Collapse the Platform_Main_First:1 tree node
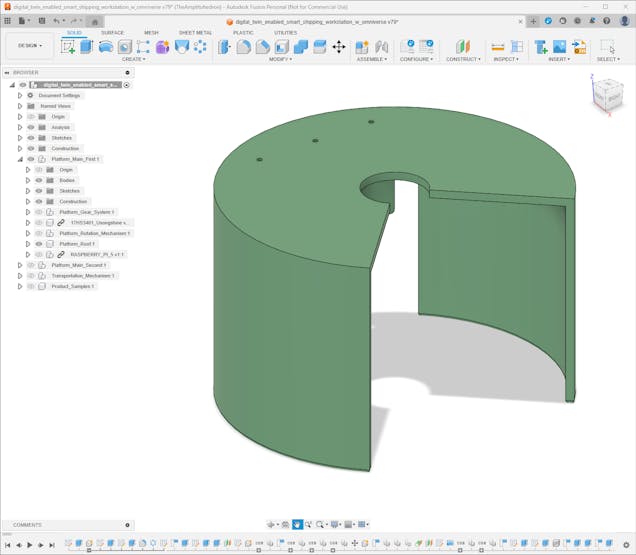636x555 pixels. click(20, 159)
